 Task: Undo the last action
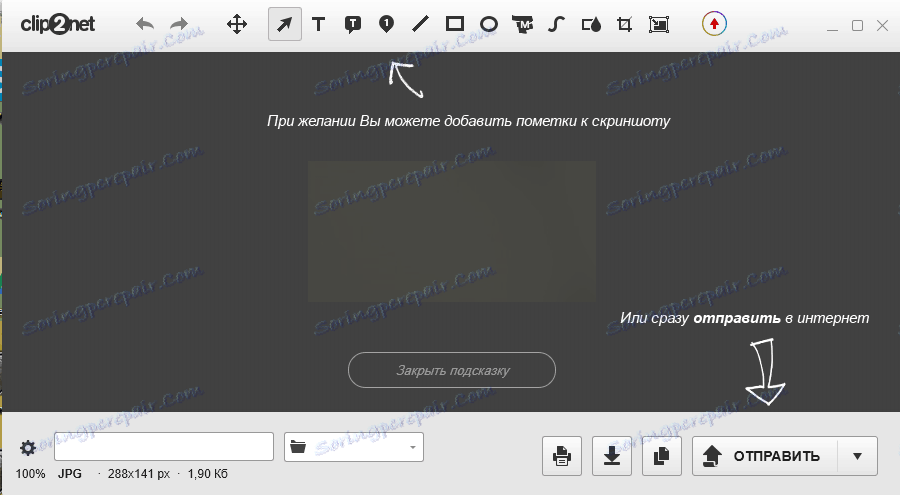tap(145, 24)
